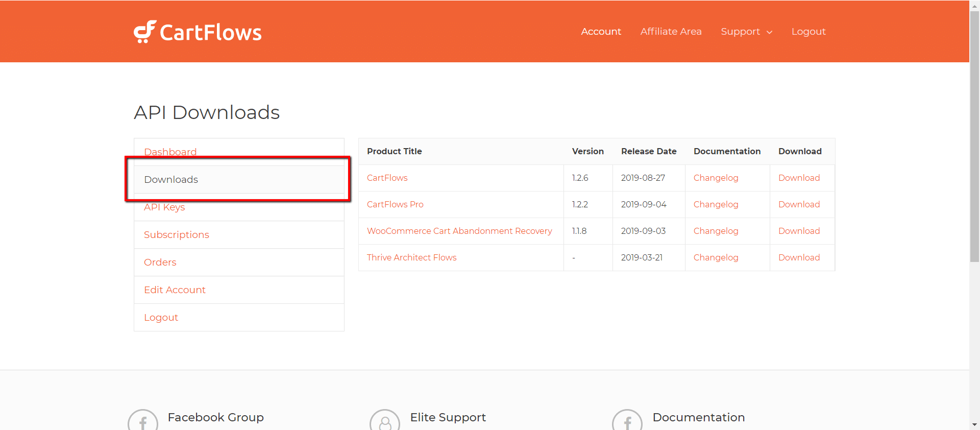Open Changelog for WooCommerce Cart Abandonment Recovery
The height and width of the screenshot is (430, 980).
[x=716, y=231]
